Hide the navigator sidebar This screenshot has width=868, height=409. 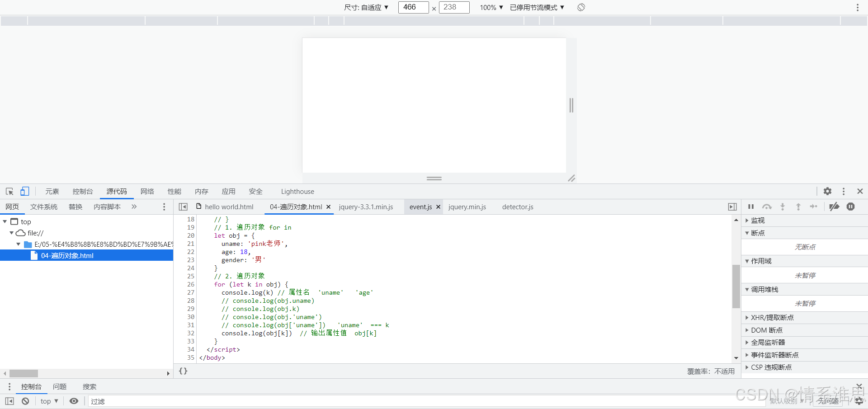pyautogui.click(x=183, y=207)
